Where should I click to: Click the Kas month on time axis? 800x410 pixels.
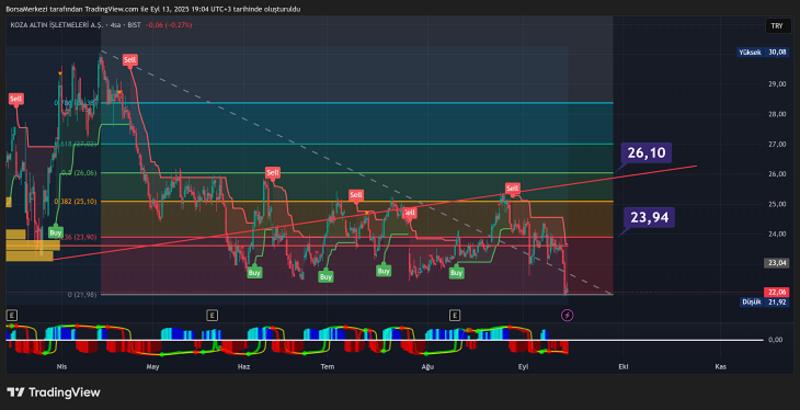[x=720, y=367]
